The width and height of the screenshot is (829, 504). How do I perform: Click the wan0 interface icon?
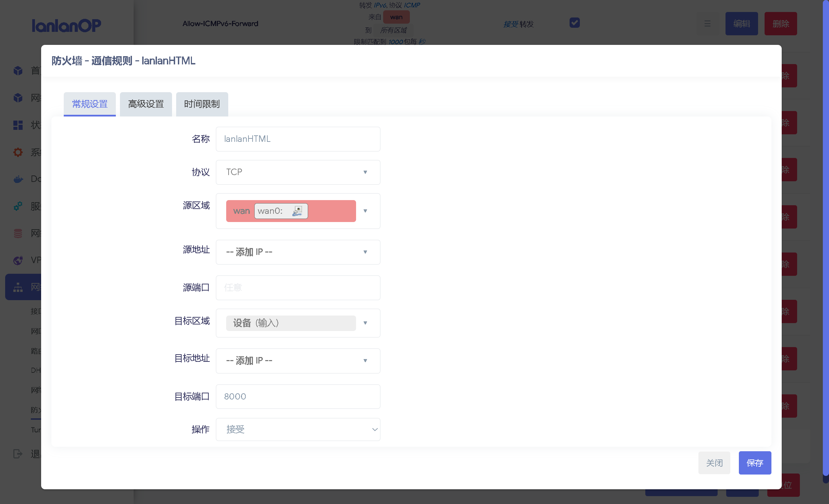297,211
